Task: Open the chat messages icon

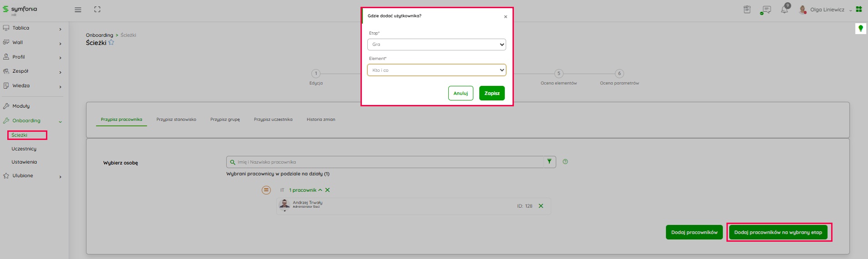Action: tap(766, 10)
